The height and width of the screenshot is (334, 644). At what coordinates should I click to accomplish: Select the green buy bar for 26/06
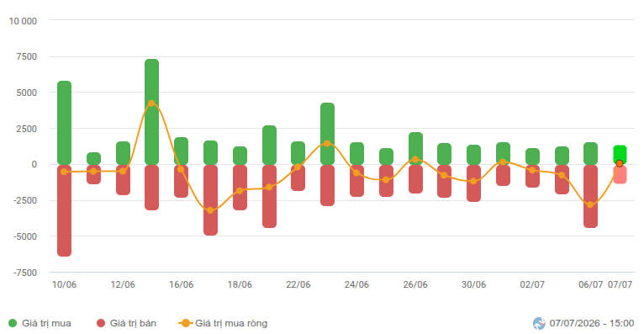tap(415, 148)
